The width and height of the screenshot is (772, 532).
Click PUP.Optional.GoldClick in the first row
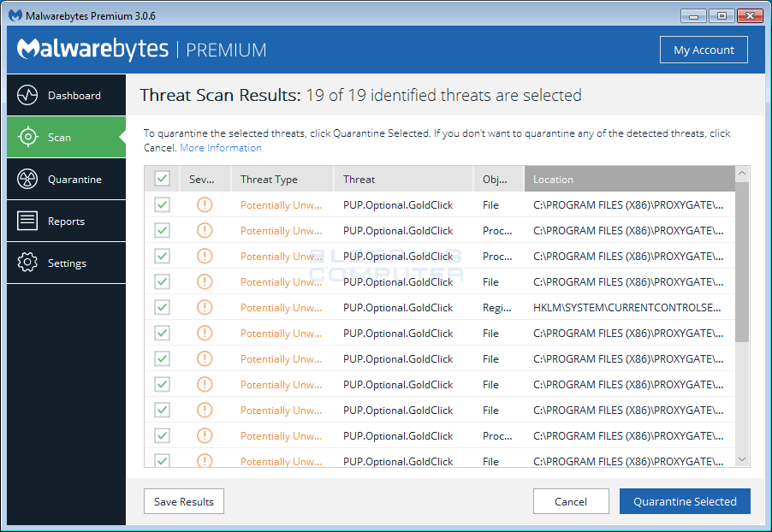pyautogui.click(x=398, y=205)
